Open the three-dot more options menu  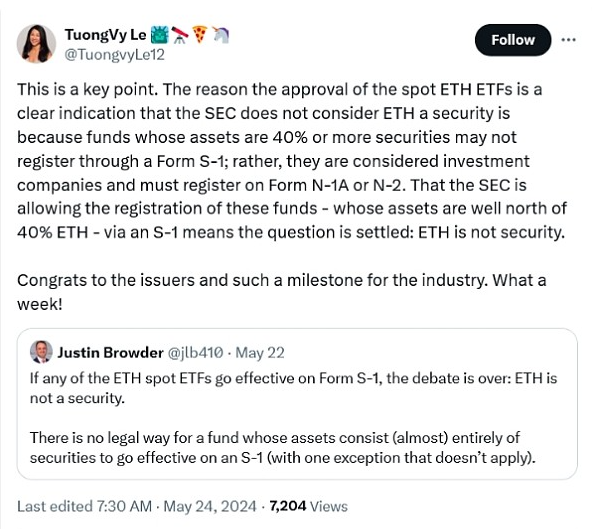[568, 40]
